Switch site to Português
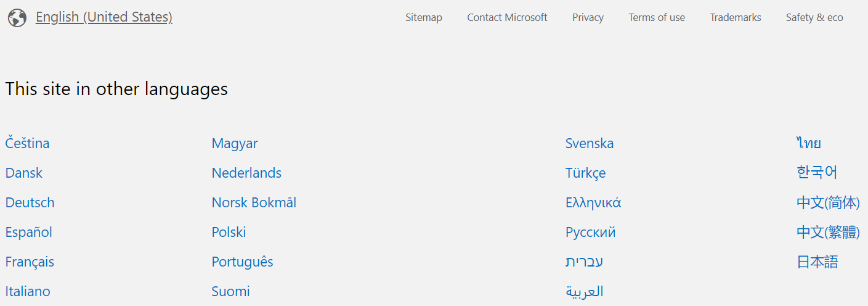Image resolution: width=868 pixels, height=306 pixels. pos(242,262)
